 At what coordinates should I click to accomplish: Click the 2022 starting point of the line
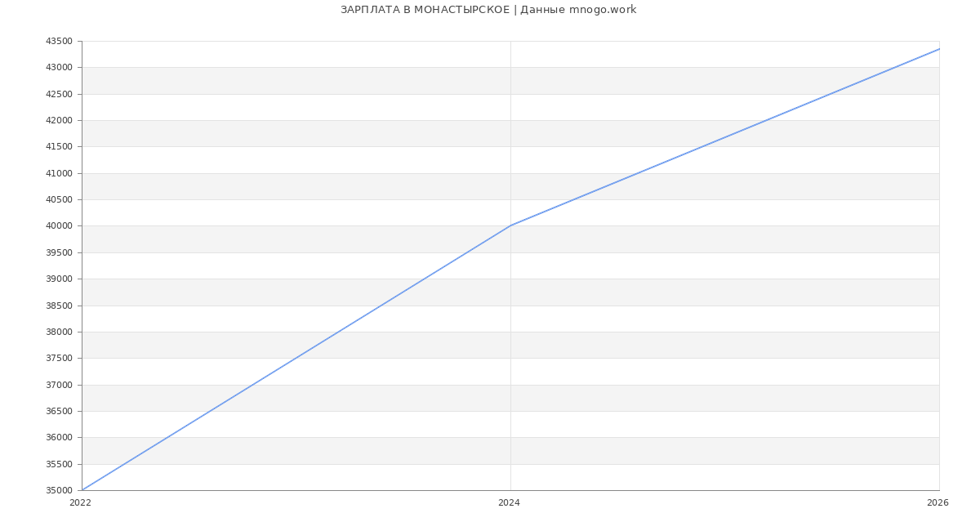[82, 490]
